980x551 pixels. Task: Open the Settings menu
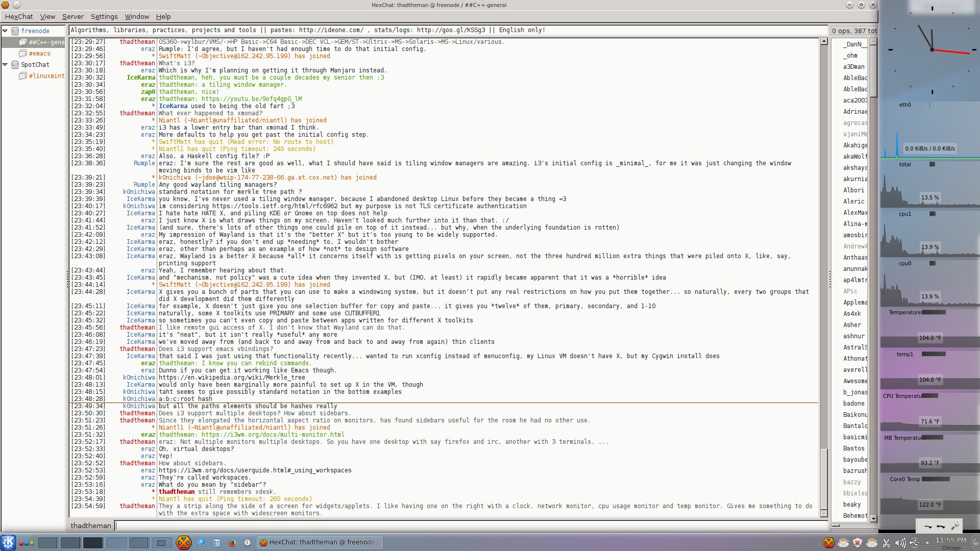tap(104, 17)
